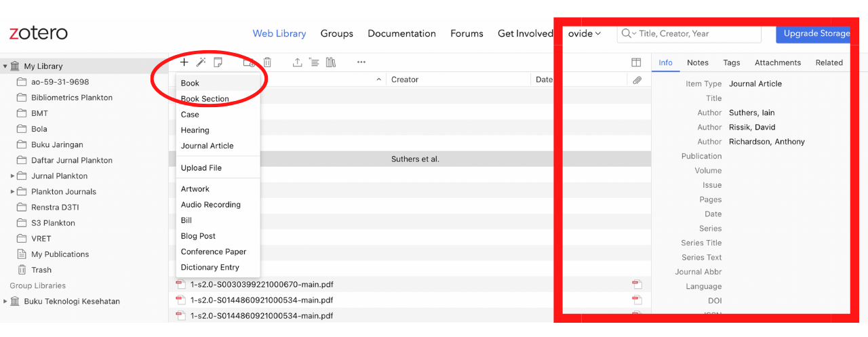
Task: Click the Title column sort arrow
Action: coord(378,80)
